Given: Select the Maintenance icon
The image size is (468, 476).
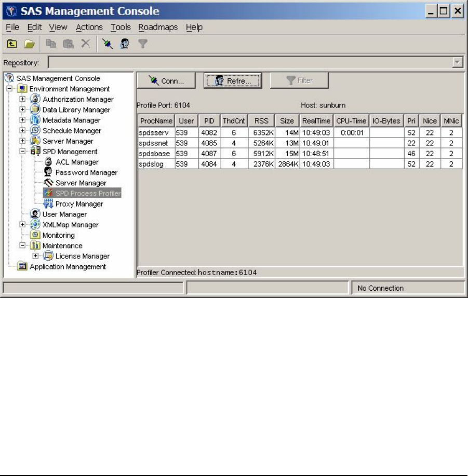Looking at the screenshot, I should (35, 246).
